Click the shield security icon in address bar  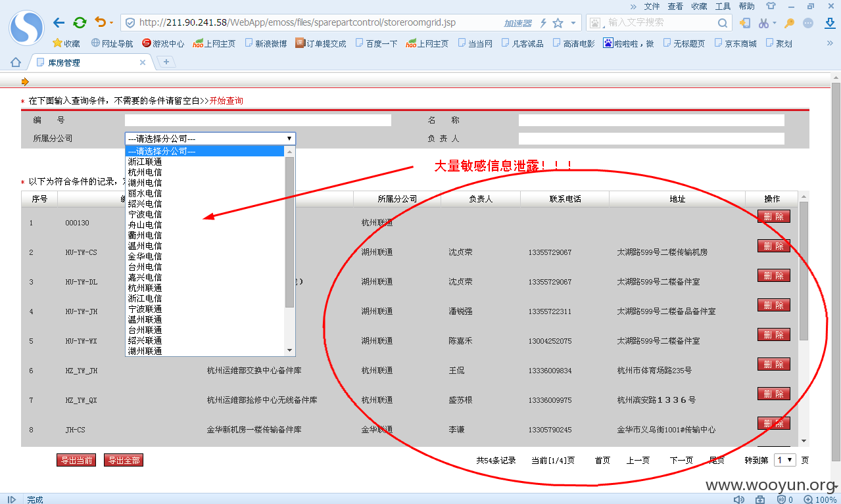[x=130, y=23]
